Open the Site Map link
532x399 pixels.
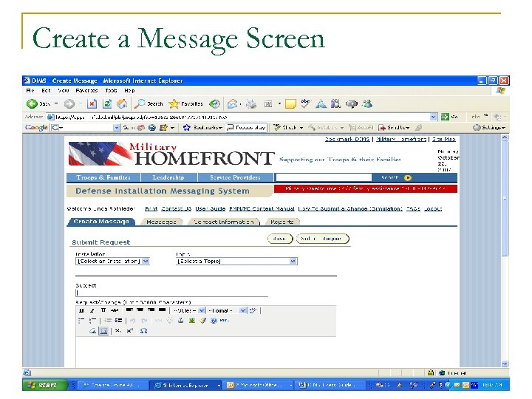click(444, 139)
